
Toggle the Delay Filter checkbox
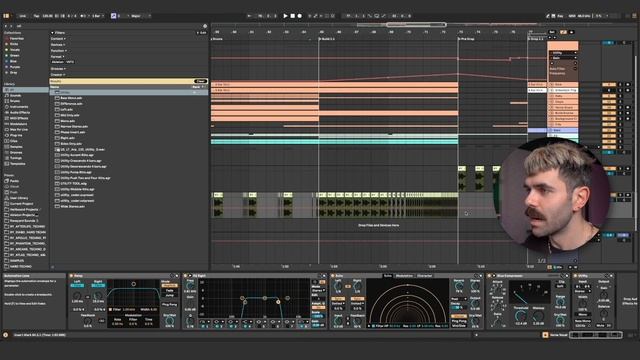pos(110,310)
